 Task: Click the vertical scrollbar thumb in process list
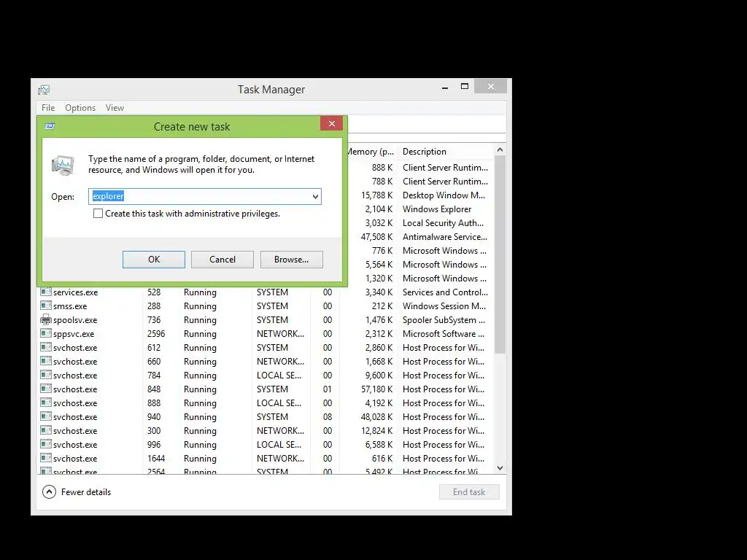(x=500, y=254)
